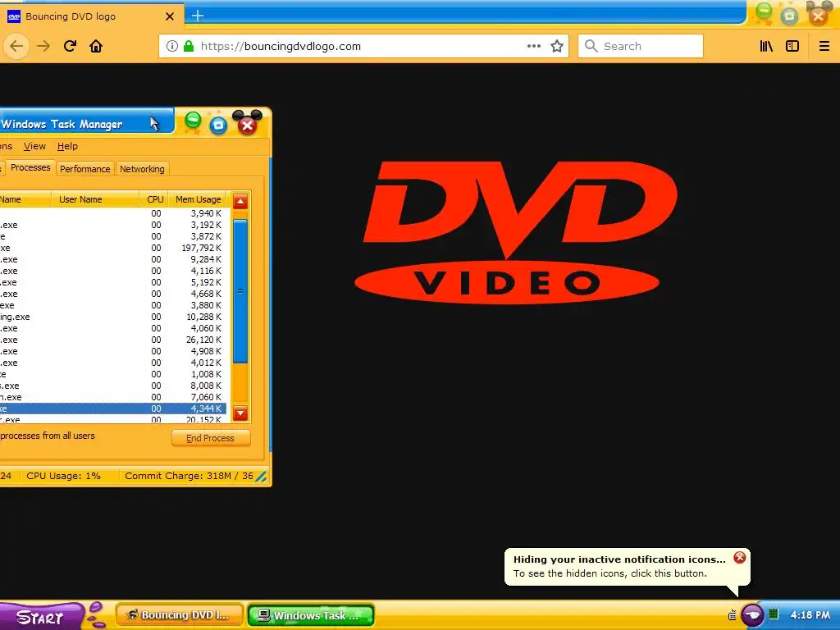This screenshot has height=630, width=840.
Task: Select the Bouncing DVD logo browser tab
Action: [x=92, y=16]
